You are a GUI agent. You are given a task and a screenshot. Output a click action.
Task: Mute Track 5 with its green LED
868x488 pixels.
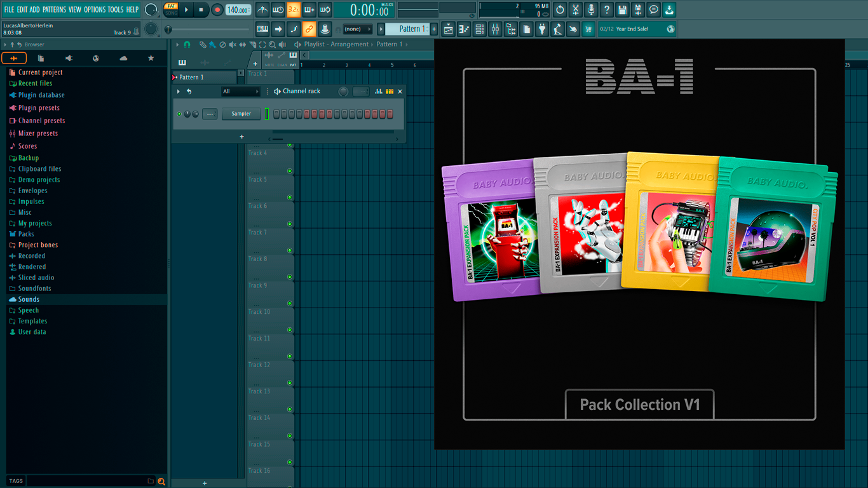[x=290, y=197]
